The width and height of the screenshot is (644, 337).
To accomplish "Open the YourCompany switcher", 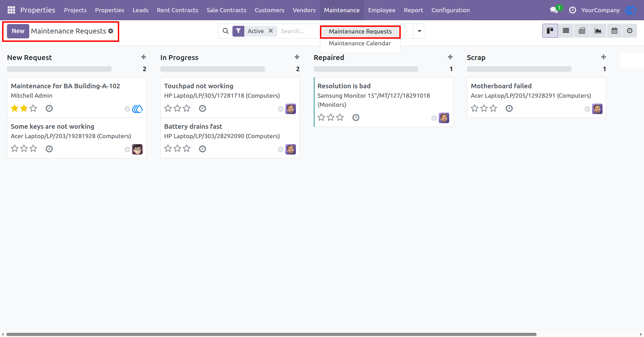I will tap(600, 10).
